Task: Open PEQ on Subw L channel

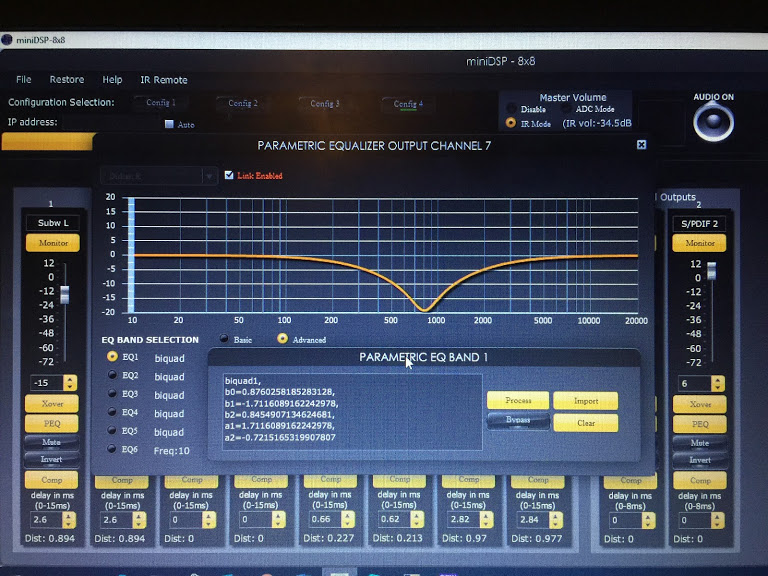Action: (x=52, y=423)
